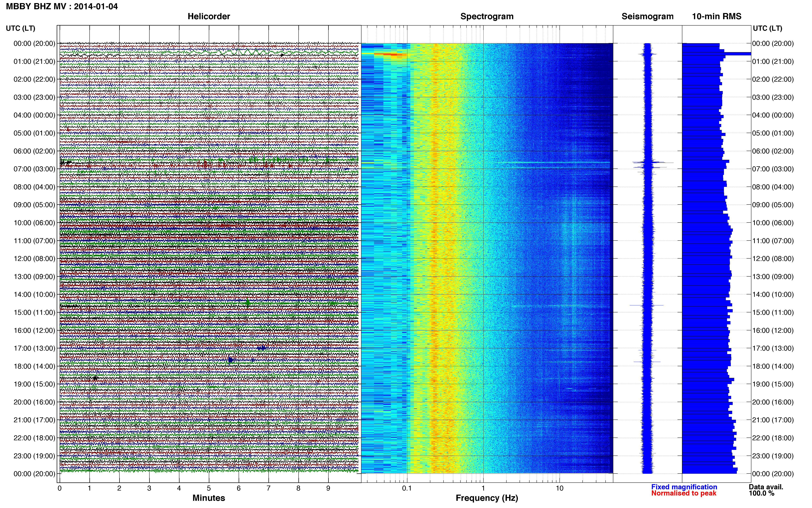Click the 09:00 (05:00) label on the Helicorder axis
This screenshot has height=508, width=812.
(x=34, y=205)
